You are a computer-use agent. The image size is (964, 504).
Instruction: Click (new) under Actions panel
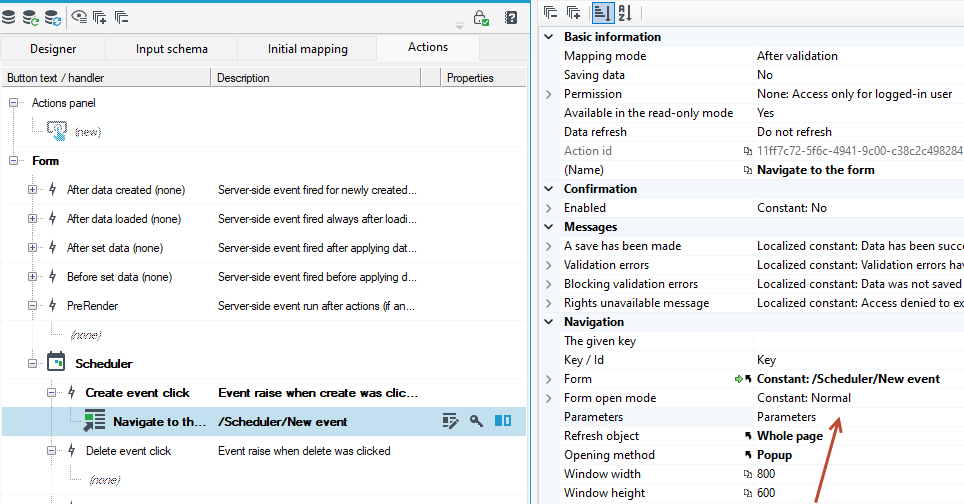coord(87,132)
